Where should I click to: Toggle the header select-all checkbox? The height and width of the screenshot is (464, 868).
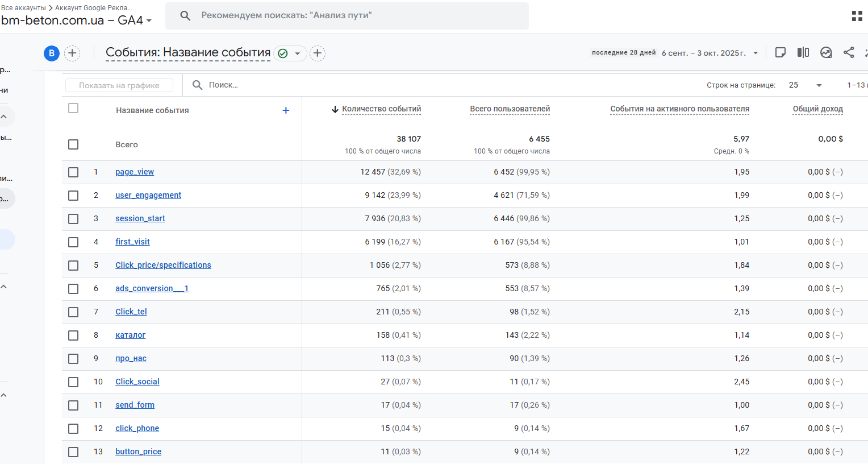click(x=73, y=108)
